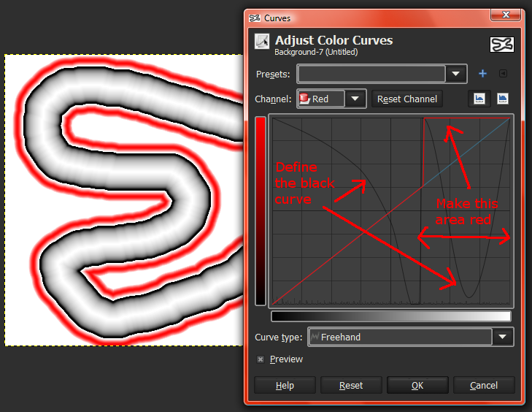The image size is (532, 412).
Task: Switch to logarithmic histogram icon
Action: click(503, 99)
